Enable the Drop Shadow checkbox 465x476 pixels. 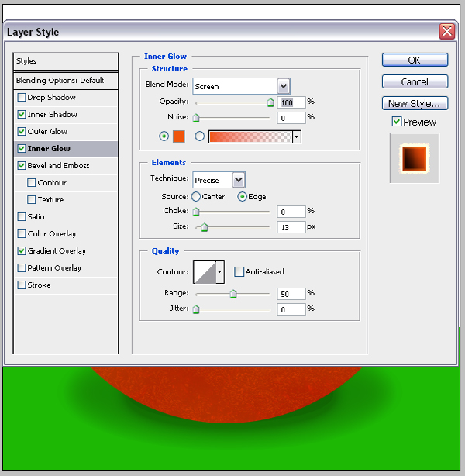(x=22, y=98)
